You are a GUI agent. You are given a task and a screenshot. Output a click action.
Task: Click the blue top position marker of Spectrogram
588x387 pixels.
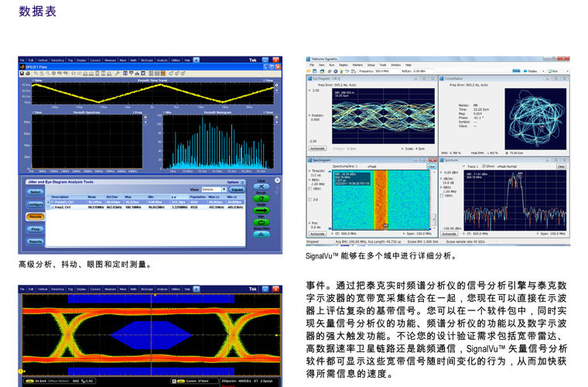[x=330, y=171]
